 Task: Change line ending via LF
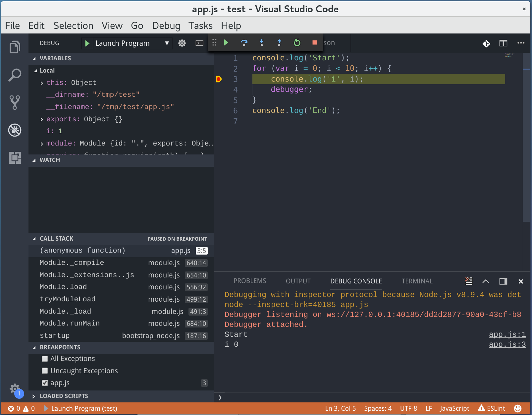point(429,408)
